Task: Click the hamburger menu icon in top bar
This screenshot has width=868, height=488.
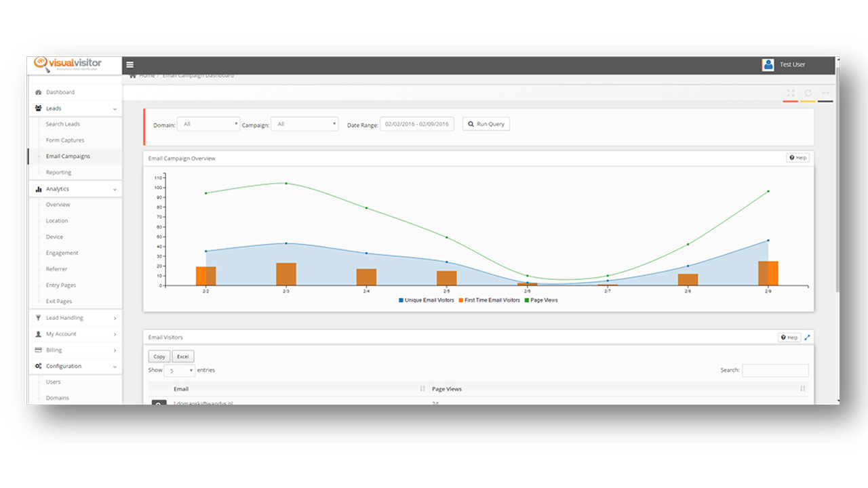Action: tap(130, 65)
